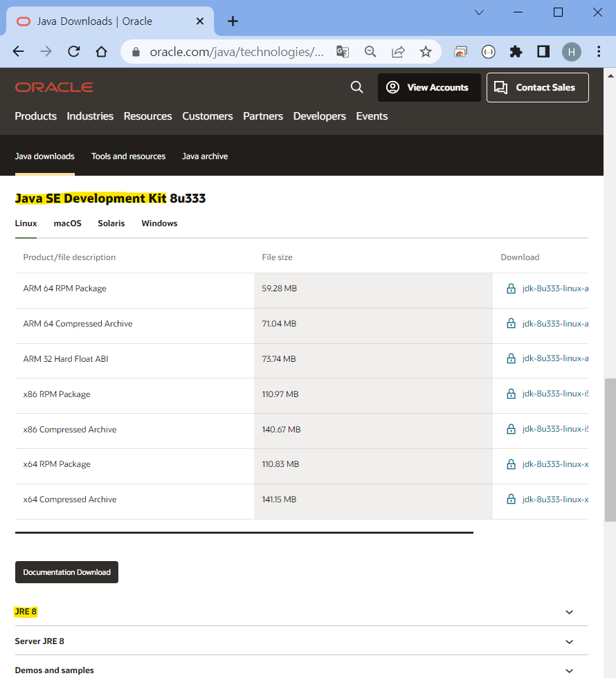Open the Customers menu
616x678 pixels.
207,116
